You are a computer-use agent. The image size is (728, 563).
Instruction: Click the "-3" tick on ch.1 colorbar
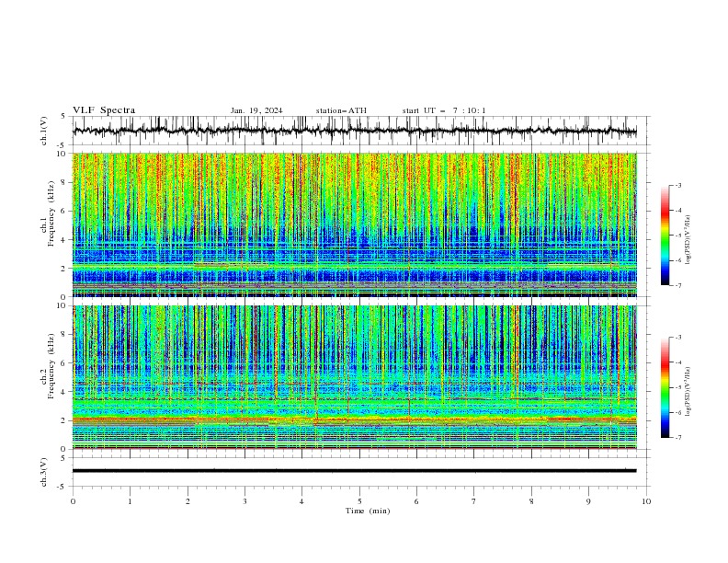(x=677, y=185)
